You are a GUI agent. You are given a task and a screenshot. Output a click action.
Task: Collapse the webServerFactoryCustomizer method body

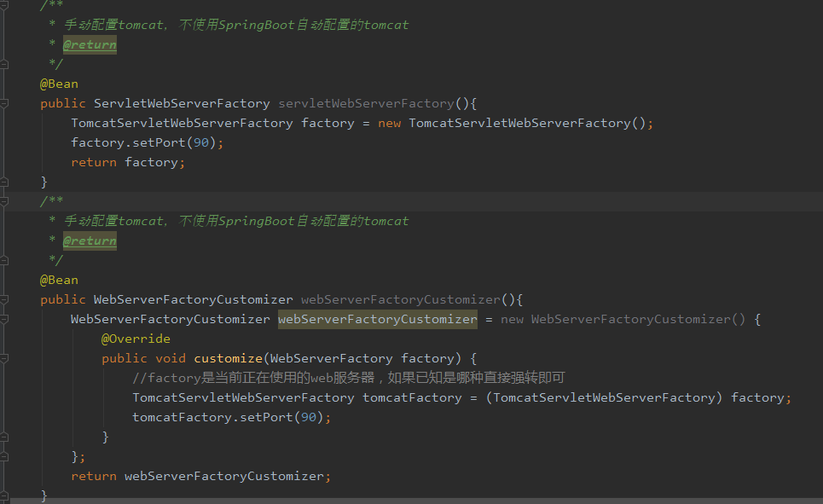point(4,299)
